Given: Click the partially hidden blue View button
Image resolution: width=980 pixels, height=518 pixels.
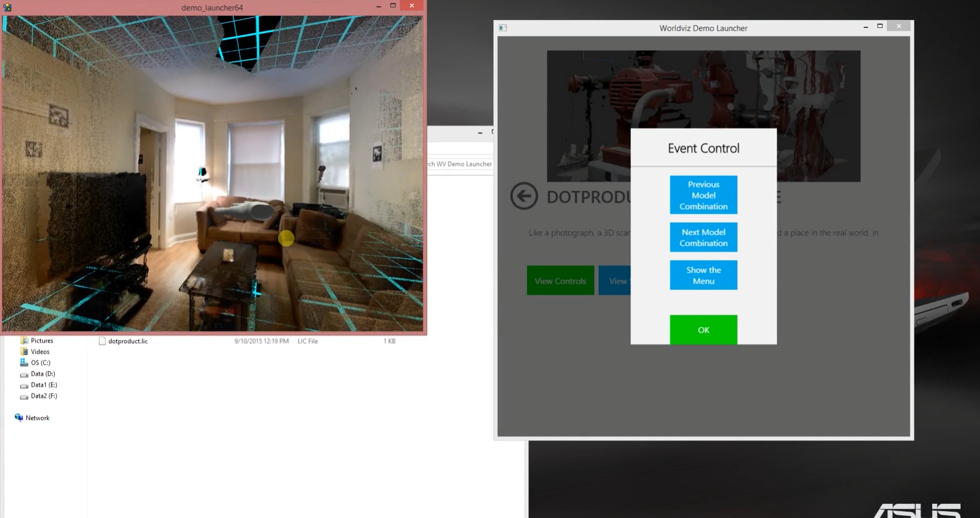Looking at the screenshot, I should (x=615, y=281).
